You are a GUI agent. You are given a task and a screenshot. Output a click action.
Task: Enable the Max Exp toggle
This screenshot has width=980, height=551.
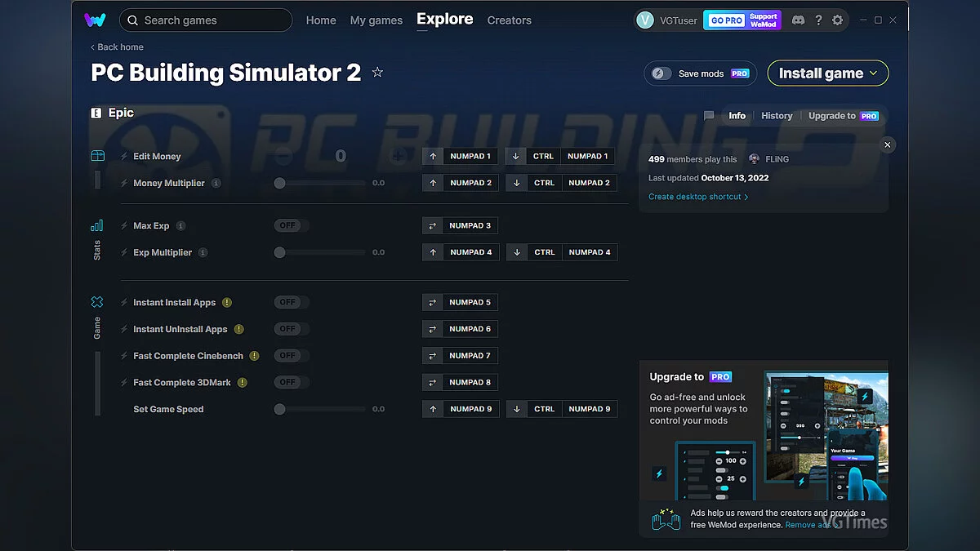point(291,225)
